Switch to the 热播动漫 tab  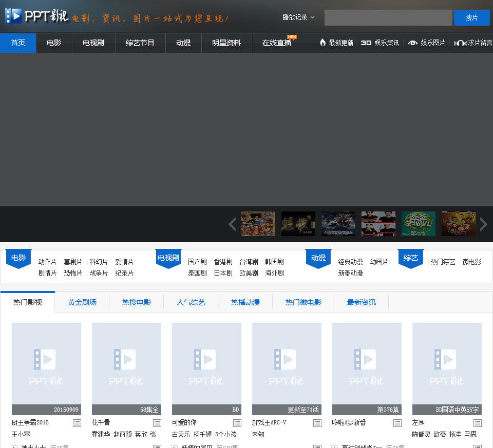(x=245, y=302)
